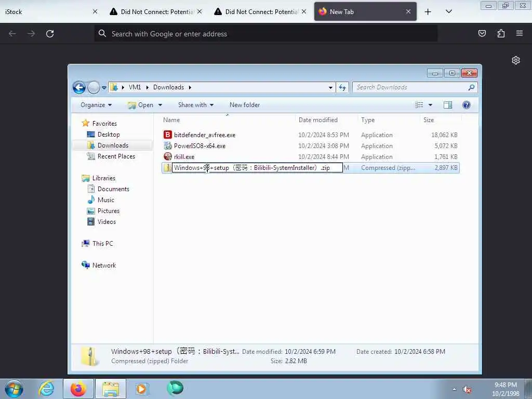Open the Firefox extensions puzzle icon
This screenshot has height=399, width=532.
[x=501, y=33]
